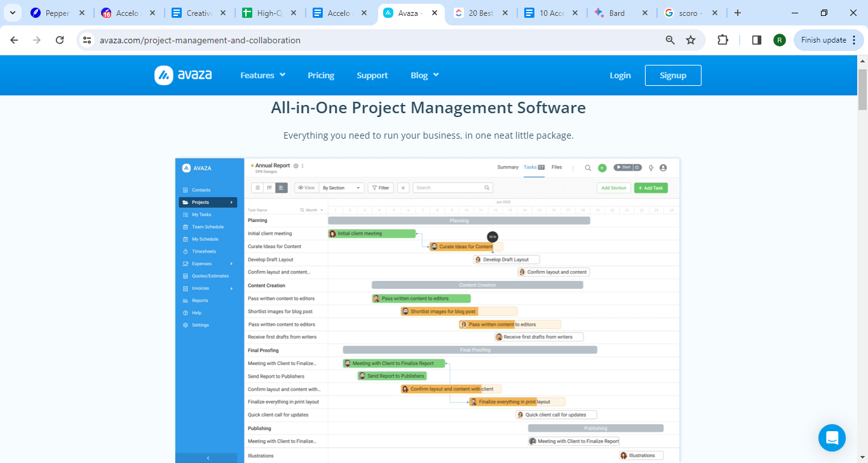Close the Bard tab

[645, 13]
